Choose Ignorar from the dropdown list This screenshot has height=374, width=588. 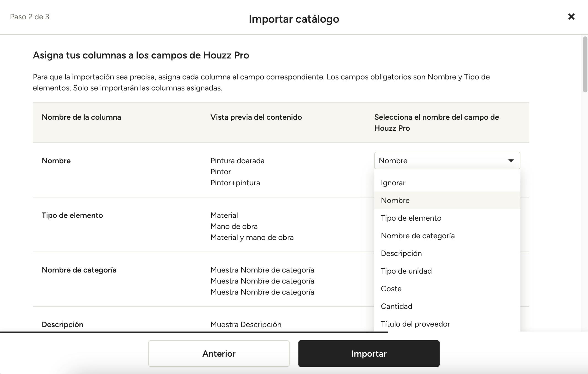[x=393, y=183]
